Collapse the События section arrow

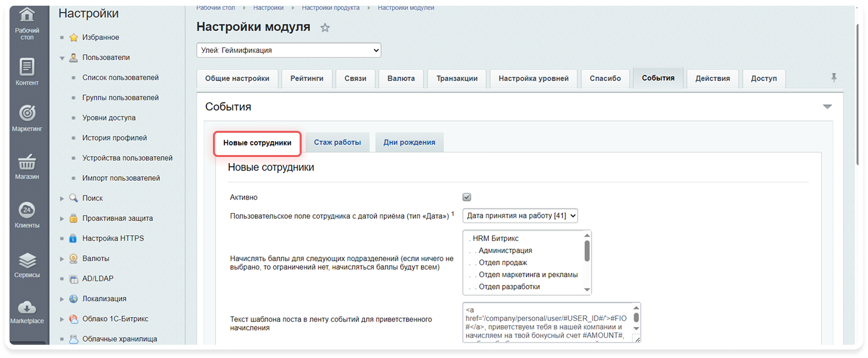(x=827, y=107)
